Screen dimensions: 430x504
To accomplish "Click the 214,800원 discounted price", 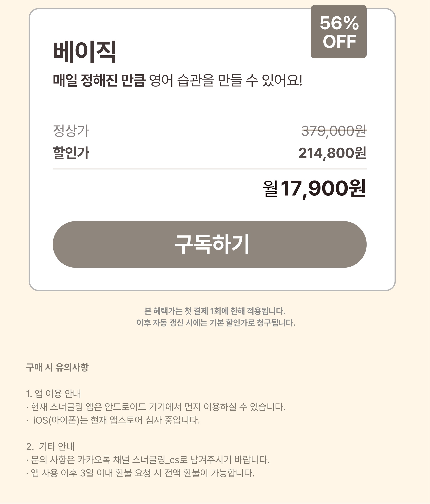I will (x=332, y=153).
